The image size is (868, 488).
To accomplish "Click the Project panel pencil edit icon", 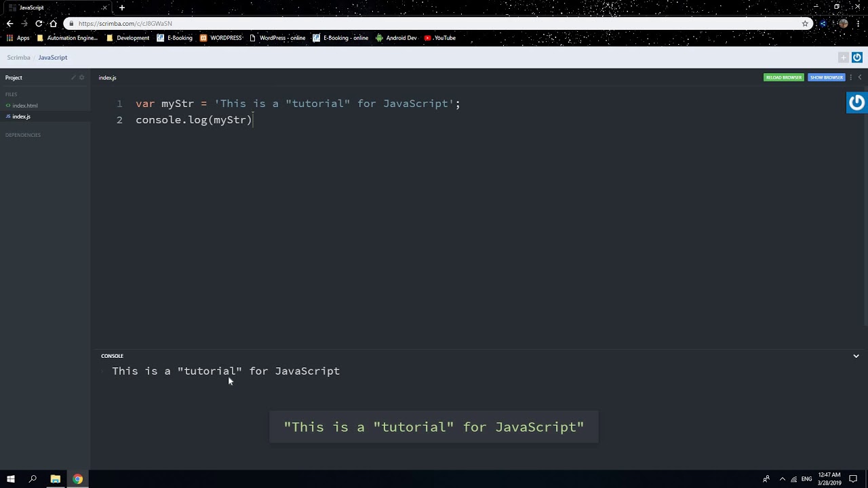I will click(73, 77).
